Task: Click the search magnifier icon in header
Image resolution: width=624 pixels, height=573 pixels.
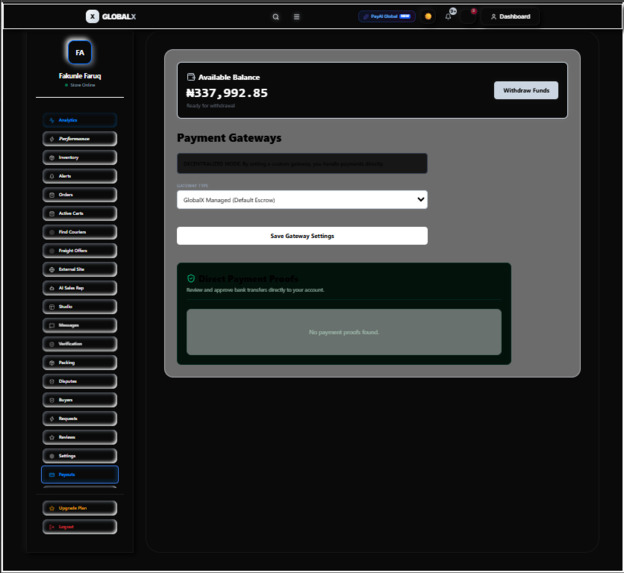Action: 275,17
